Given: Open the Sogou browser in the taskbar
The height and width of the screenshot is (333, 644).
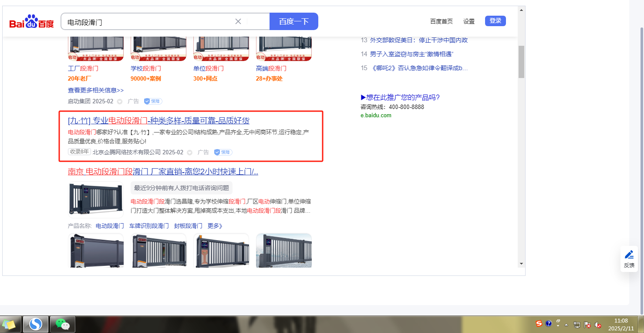Looking at the screenshot, I should 36,324.
